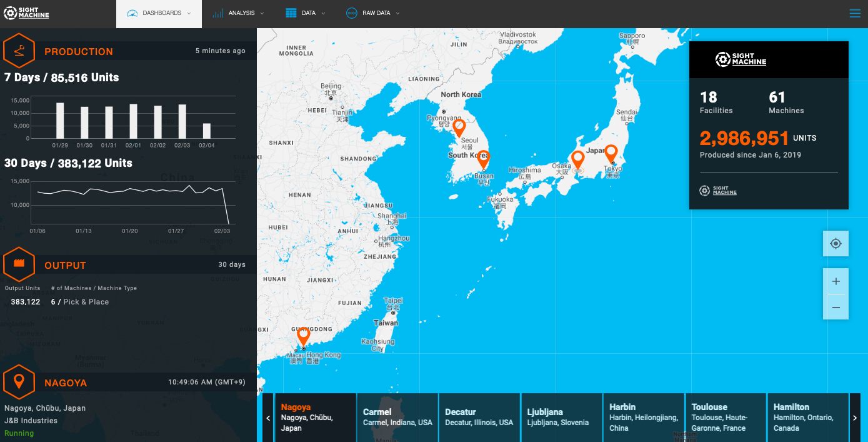The width and height of the screenshot is (868, 442).
Task: Zoom in the map with plus button
Action: [x=836, y=281]
